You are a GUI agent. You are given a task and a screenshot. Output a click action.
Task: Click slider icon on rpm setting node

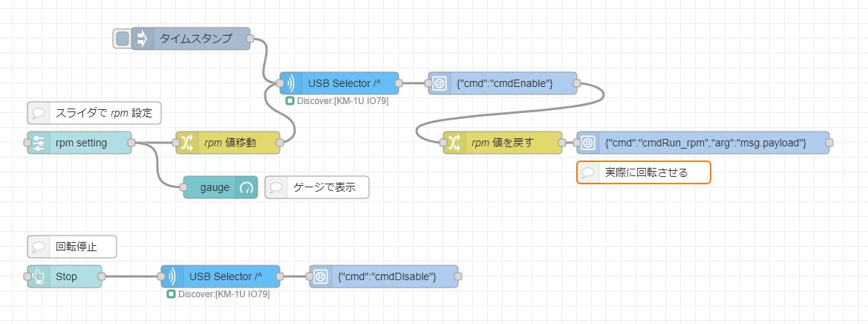[38, 143]
